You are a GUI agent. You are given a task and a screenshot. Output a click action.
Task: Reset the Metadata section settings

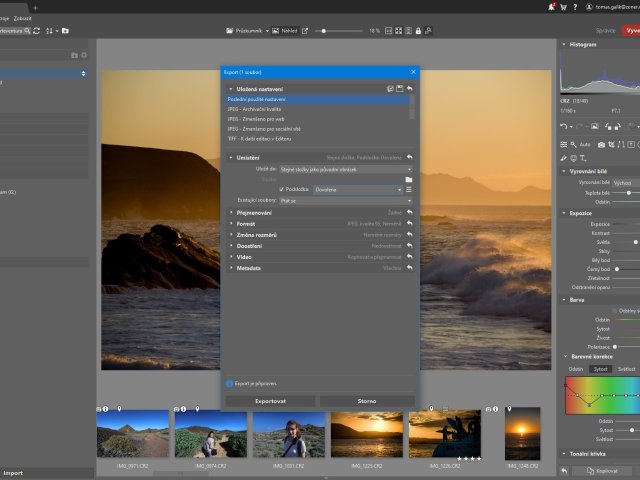[409, 268]
